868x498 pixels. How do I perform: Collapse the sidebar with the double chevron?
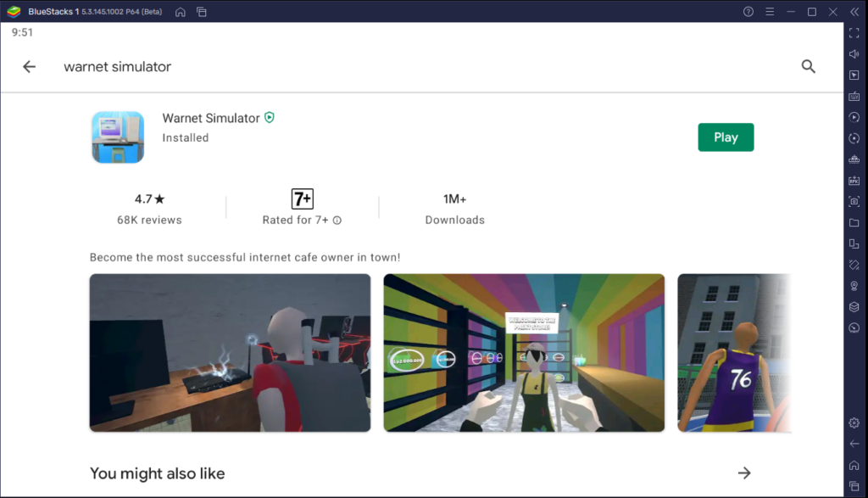coord(853,12)
